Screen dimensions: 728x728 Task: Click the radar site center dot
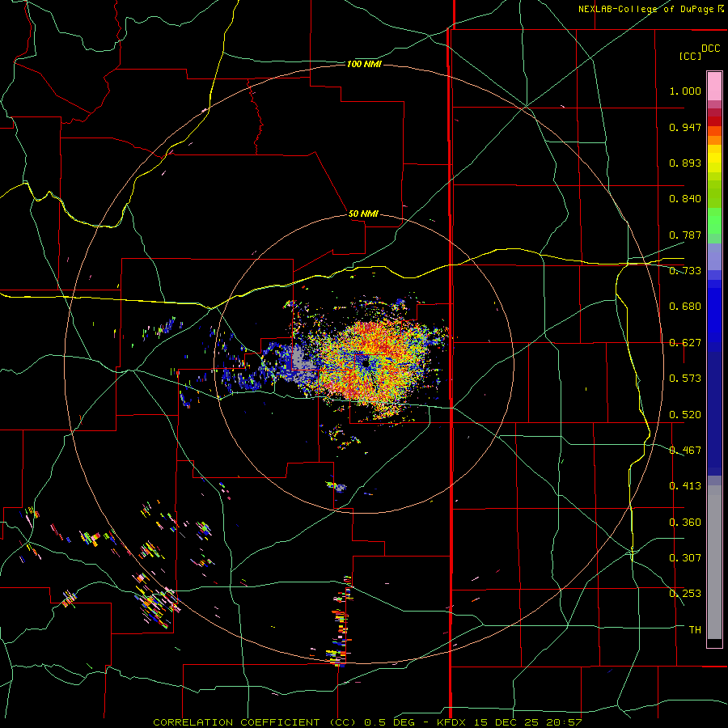pyautogui.click(x=366, y=363)
